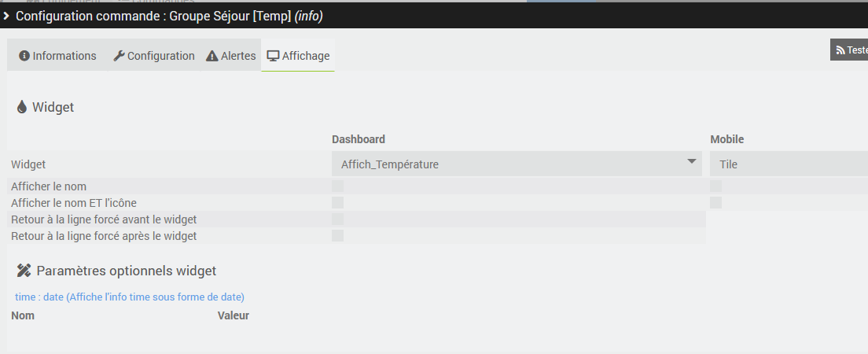Screen dimensions: 868x354
Task: Click the droplet icon next to Widget heading
Action: (22, 107)
